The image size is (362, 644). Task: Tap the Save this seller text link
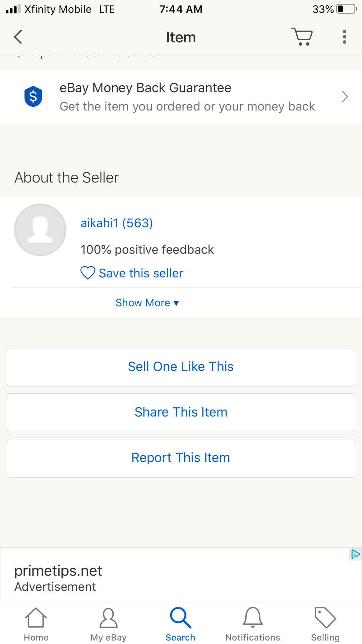[x=141, y=273]
